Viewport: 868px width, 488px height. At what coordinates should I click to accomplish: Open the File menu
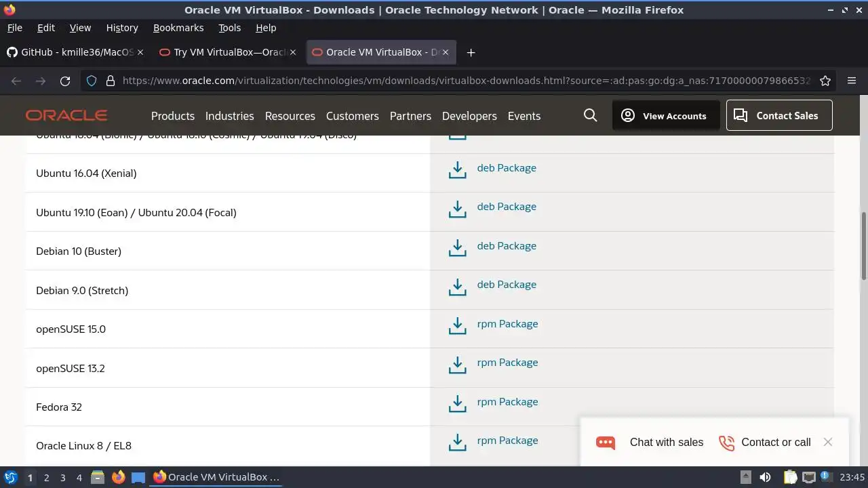point(14,28)
